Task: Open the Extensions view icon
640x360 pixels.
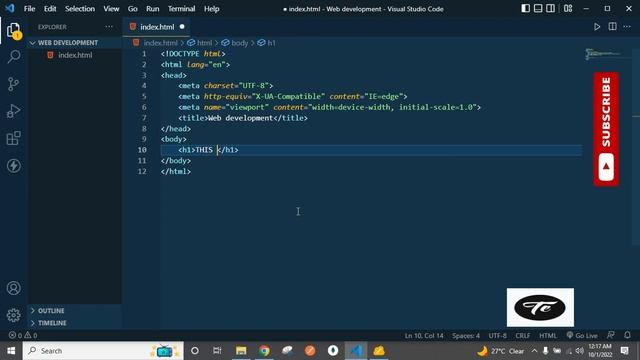Action: (13, 138)
